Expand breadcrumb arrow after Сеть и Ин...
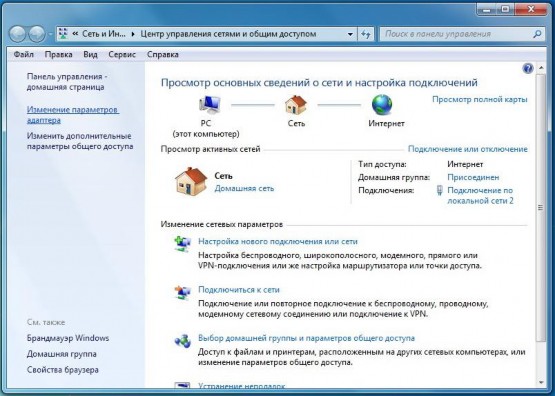 coord(133,34)
